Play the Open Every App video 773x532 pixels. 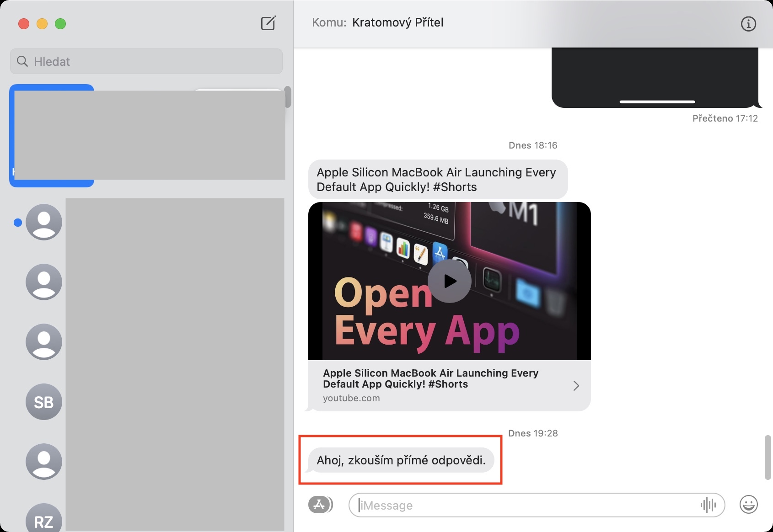(x=449, y=281)
